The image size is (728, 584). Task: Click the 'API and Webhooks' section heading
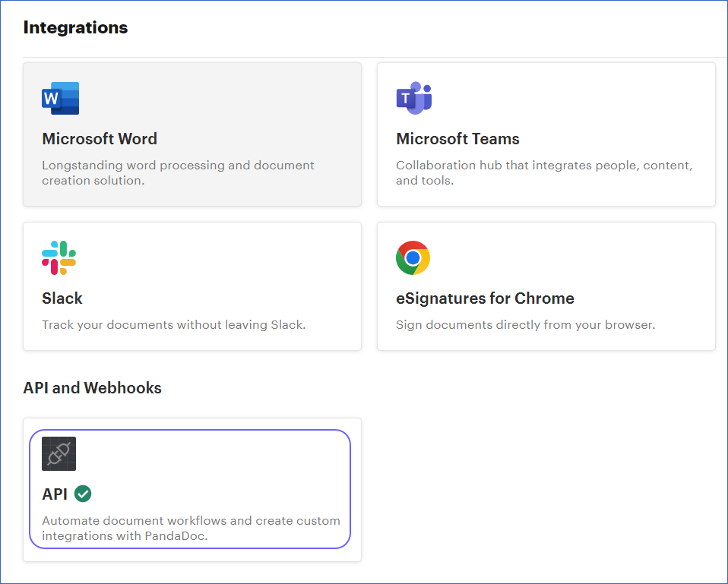(x=93, y=388)
